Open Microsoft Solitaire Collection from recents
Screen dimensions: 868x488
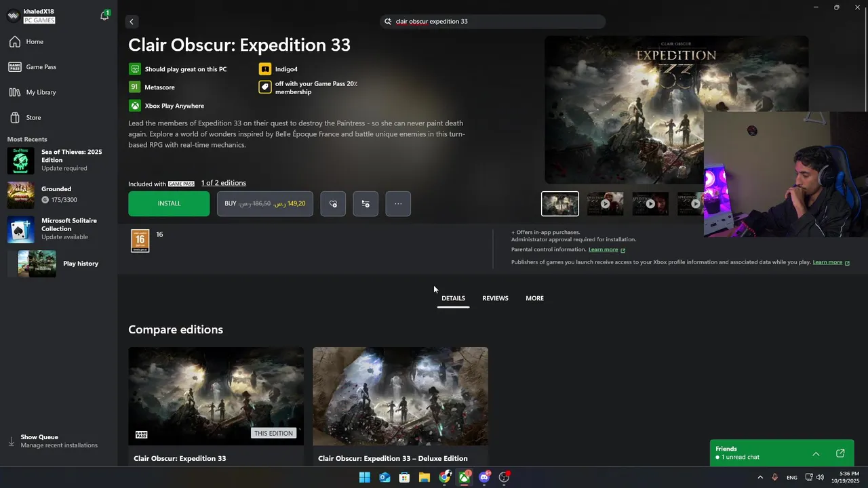pyautogui.click(x=59, y=229)
